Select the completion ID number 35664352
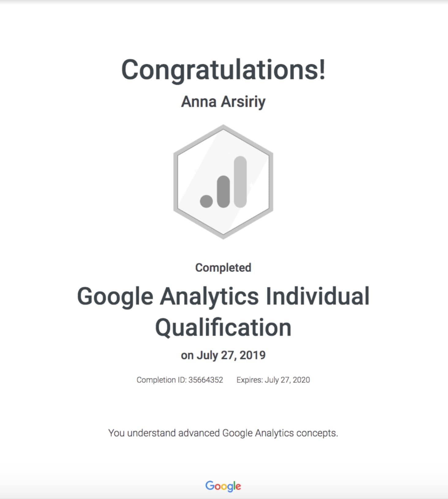Screen dimensions: 448x499 [206, 380]
